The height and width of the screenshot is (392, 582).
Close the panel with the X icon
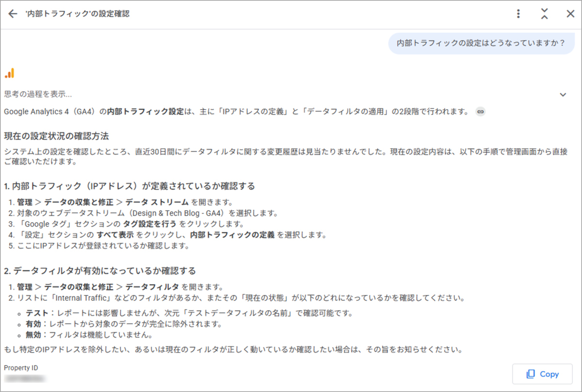(x=570, y=14)
